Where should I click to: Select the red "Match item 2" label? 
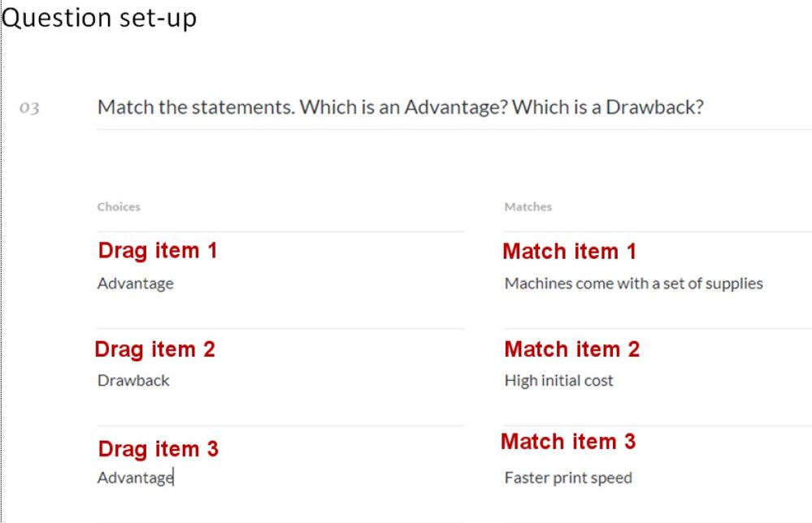pos(571,350)
